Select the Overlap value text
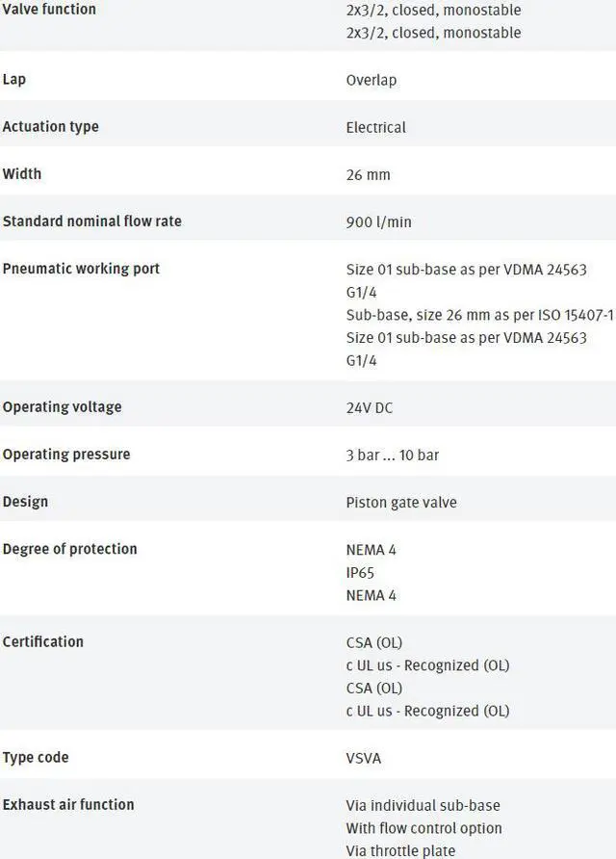Screen dimensions: 616x859 click(371, 80)
